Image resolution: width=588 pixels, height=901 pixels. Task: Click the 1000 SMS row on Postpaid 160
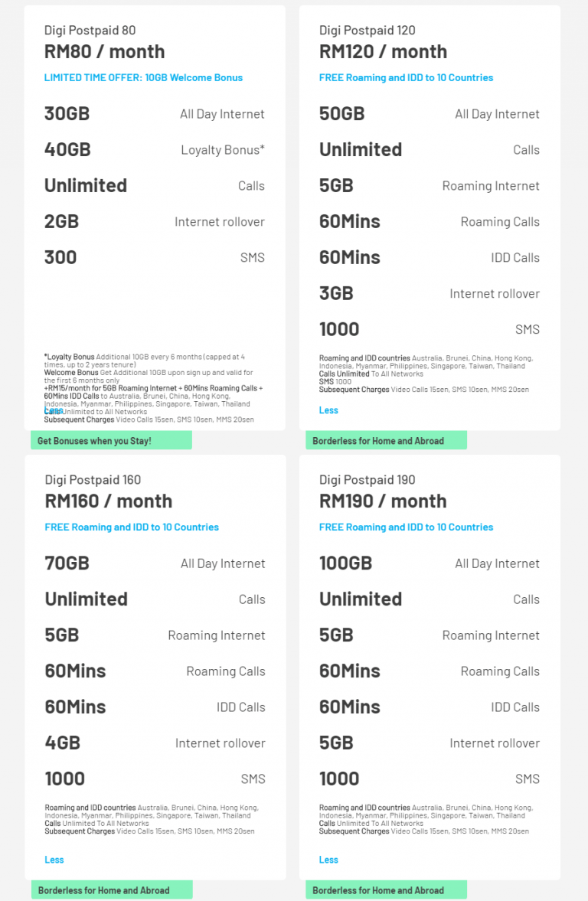[x=155, y=779]
